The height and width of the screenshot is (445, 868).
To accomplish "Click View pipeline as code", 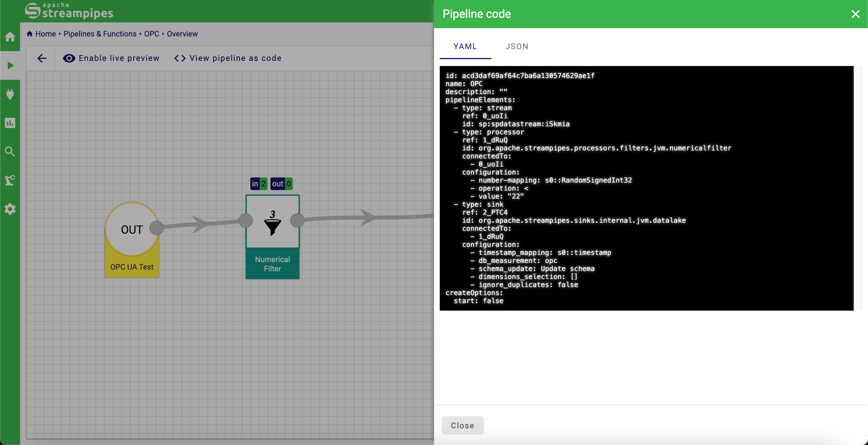I will [x=228, y=58].
